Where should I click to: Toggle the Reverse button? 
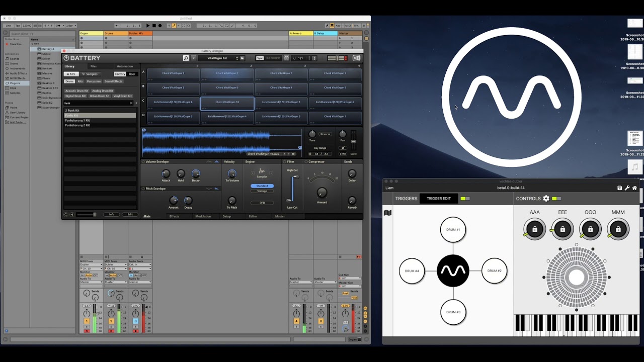pyautogui.click(x=325, y=134)
